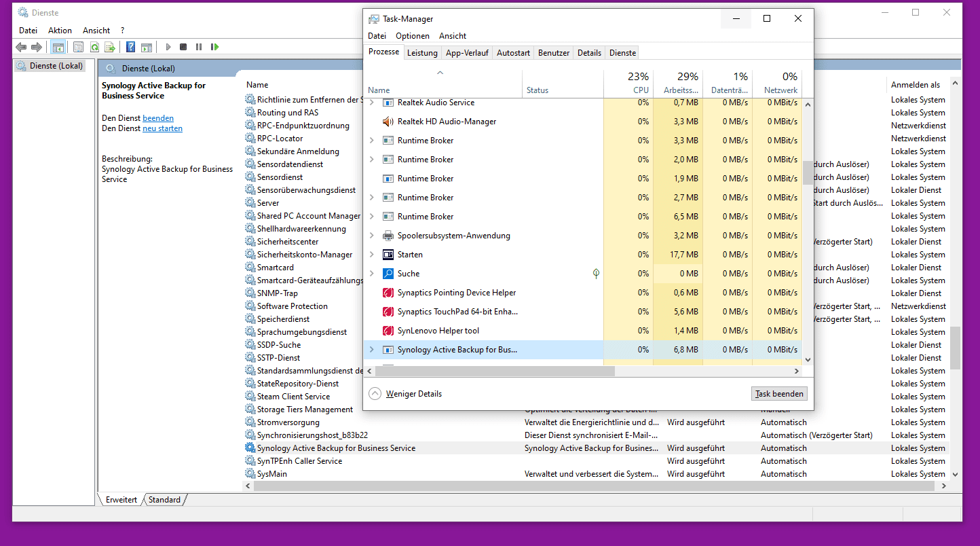Click Task-Manager horizontal scrollbar thumb
The width and height of the screenshot is (980, 546).
coord(494,371)
